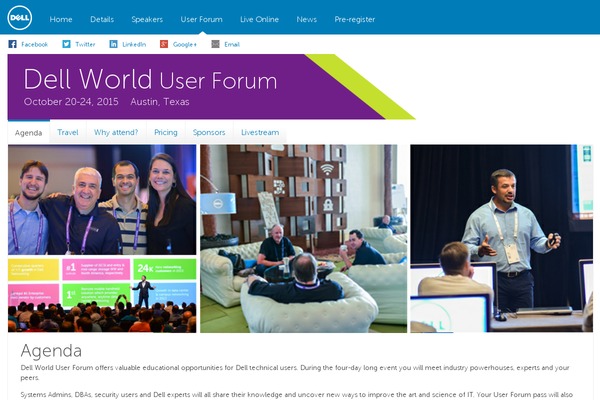The width and height of the screenshot is (600, 400).
Task: Click the LinkedIn text link
Action: 134,44
